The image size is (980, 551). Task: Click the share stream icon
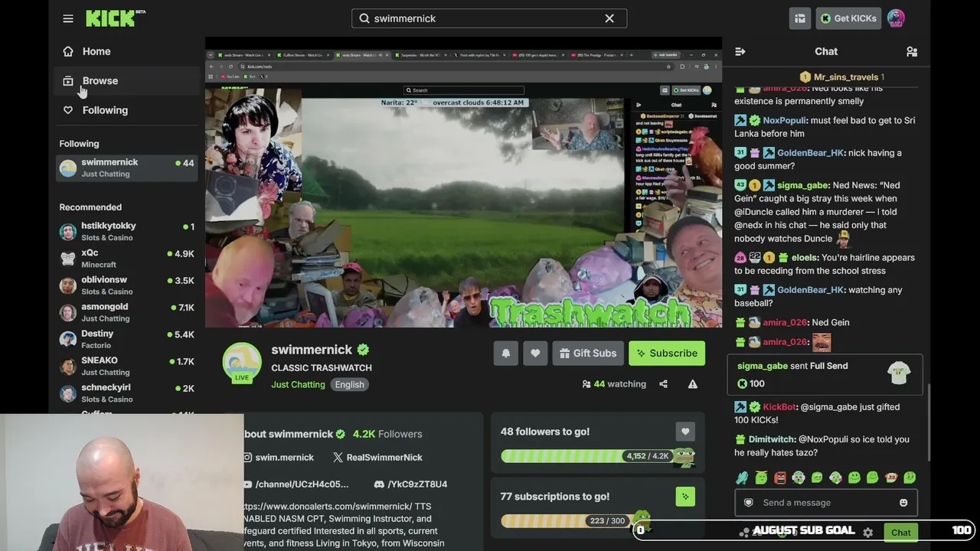pyautogui.click(x=664, y=384)
